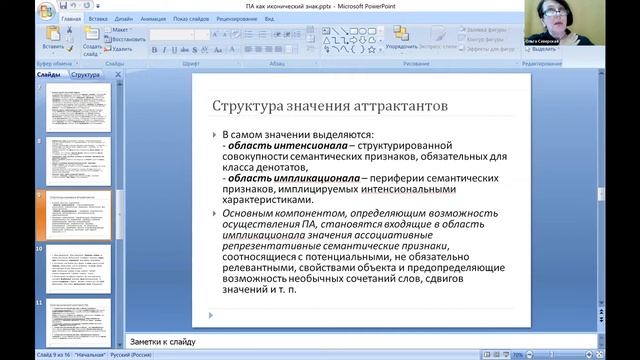Open the Выделить select dropdown
Screen dimensions: 640x360
[542, 49]
